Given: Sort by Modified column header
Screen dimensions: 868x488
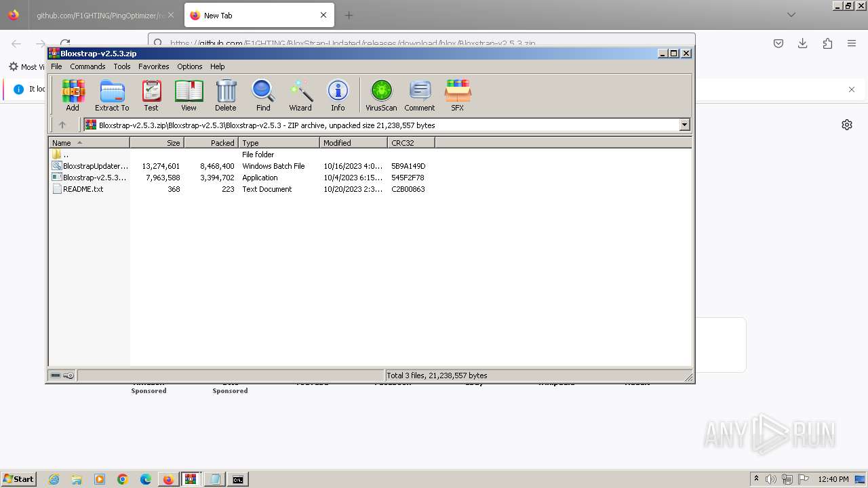Looking at the screenshot, I should click(x=353, y=143).
